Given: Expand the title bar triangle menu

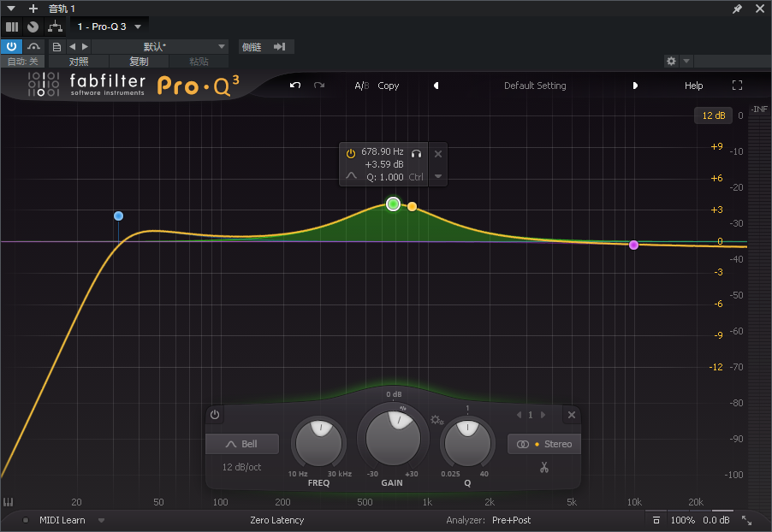Looking at the screenshot, I should (x=11, y=9).
